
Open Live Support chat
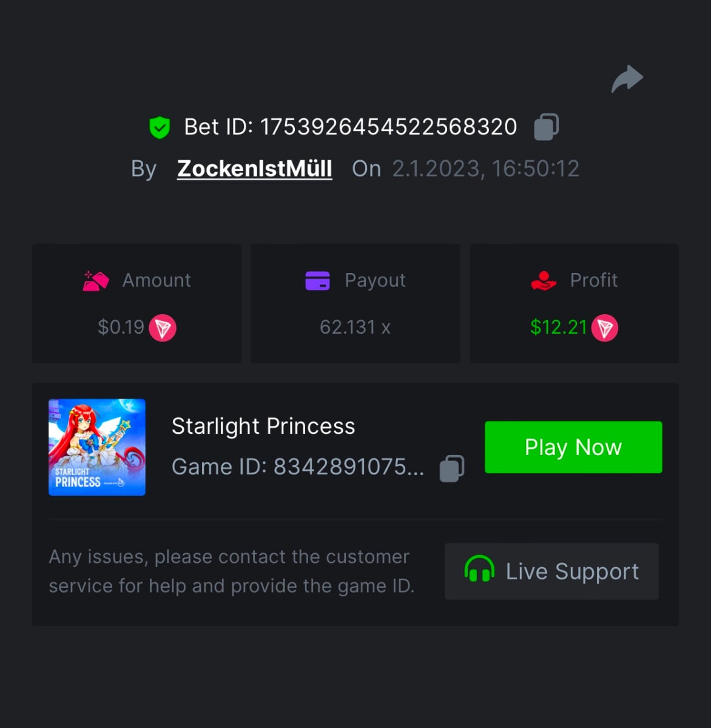tap(551, 571)
